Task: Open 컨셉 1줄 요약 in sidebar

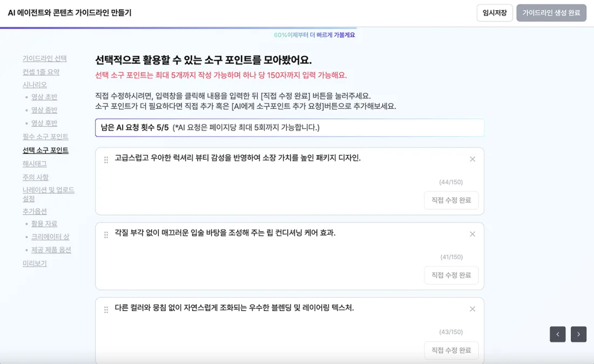Action: pyautogui.click(x=41, y=72)
